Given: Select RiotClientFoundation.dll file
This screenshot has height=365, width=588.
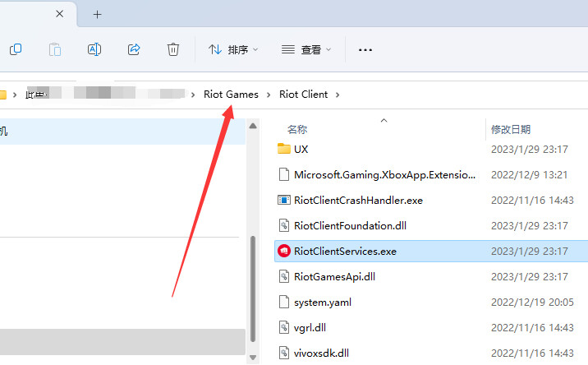Looking at the screenshot, I should [350, 226].
